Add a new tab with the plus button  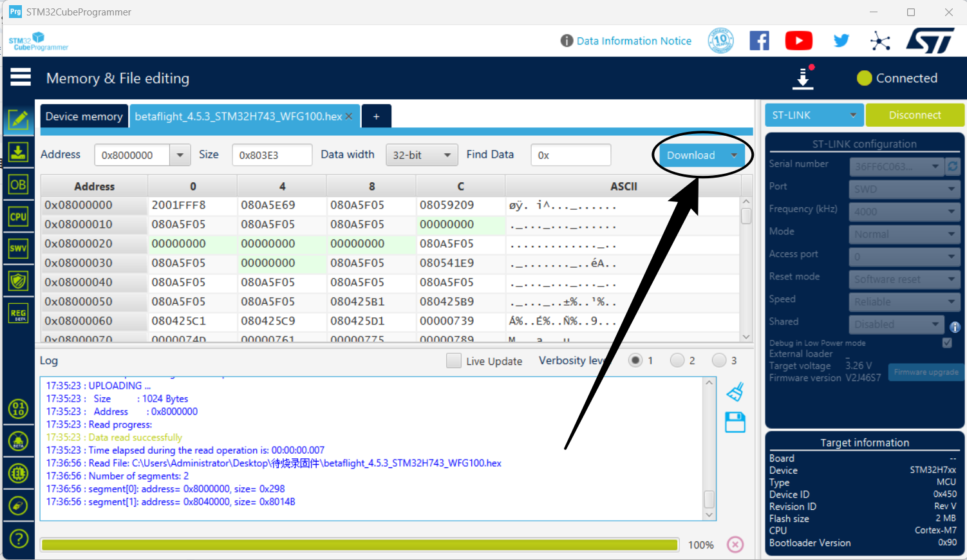point(376,117)
